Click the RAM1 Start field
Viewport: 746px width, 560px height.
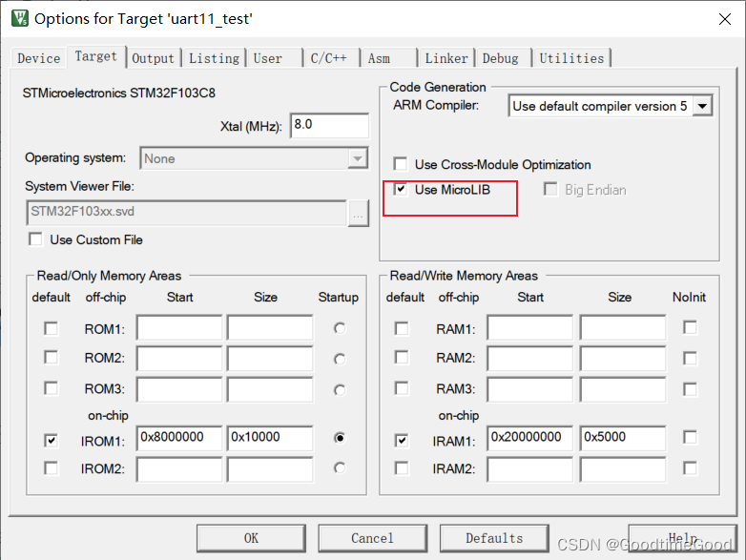pyautogui.click(x=530, y=327)
